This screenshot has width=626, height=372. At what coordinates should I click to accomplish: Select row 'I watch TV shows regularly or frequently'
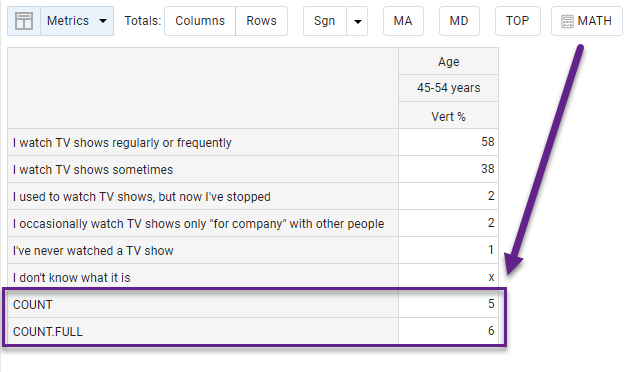(x=203, y=142)
